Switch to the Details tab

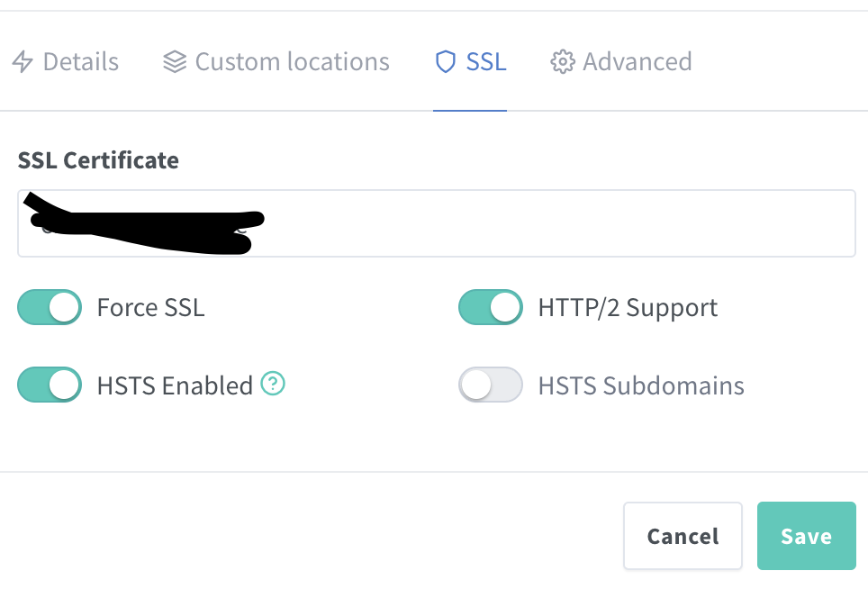tap(66, 61)
